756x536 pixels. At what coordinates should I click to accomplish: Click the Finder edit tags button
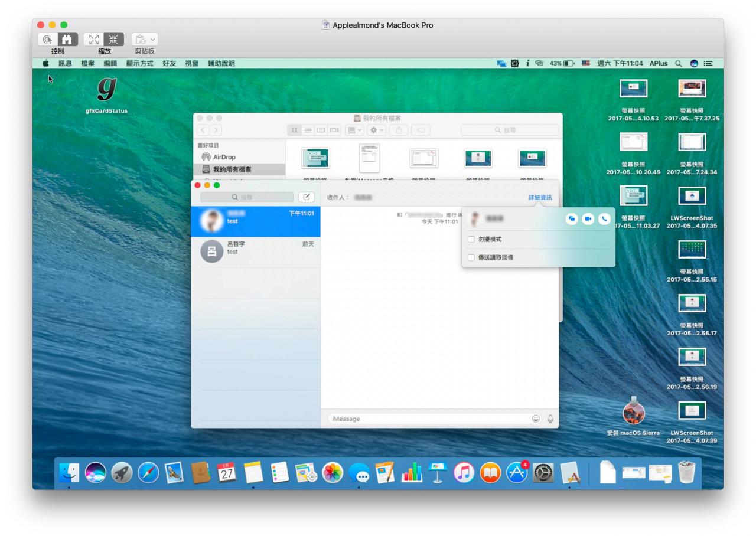click(x=421, y=130)
